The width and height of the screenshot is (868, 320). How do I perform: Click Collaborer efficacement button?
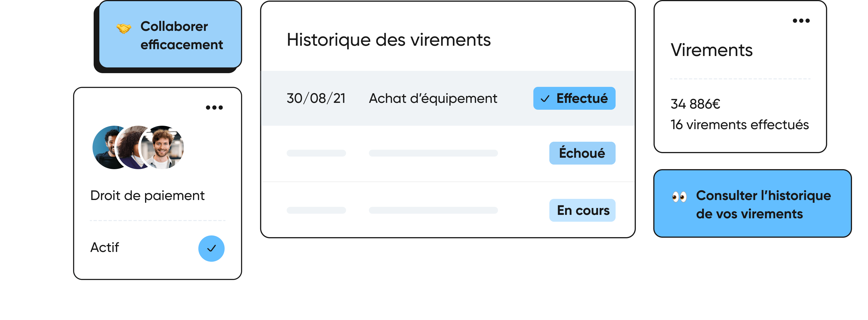pos(170,34)
